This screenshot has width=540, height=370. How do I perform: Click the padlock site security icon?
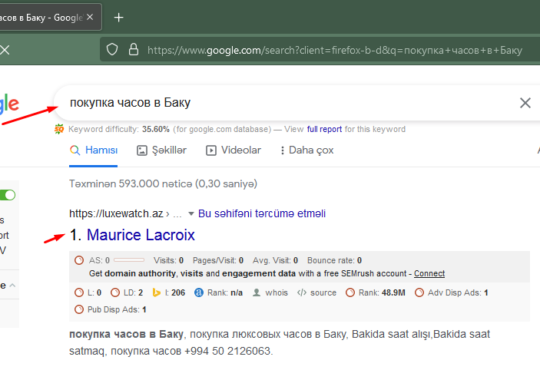134,50
